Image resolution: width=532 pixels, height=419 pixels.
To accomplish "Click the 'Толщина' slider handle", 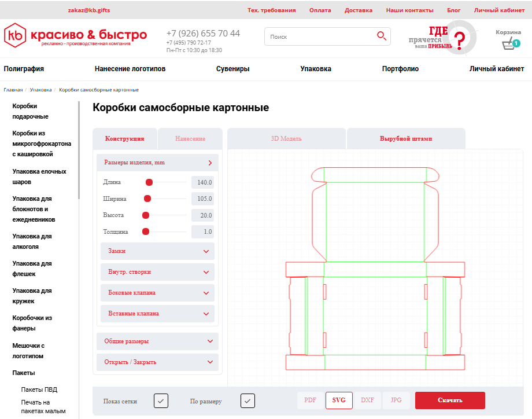I will click(146, 231).
